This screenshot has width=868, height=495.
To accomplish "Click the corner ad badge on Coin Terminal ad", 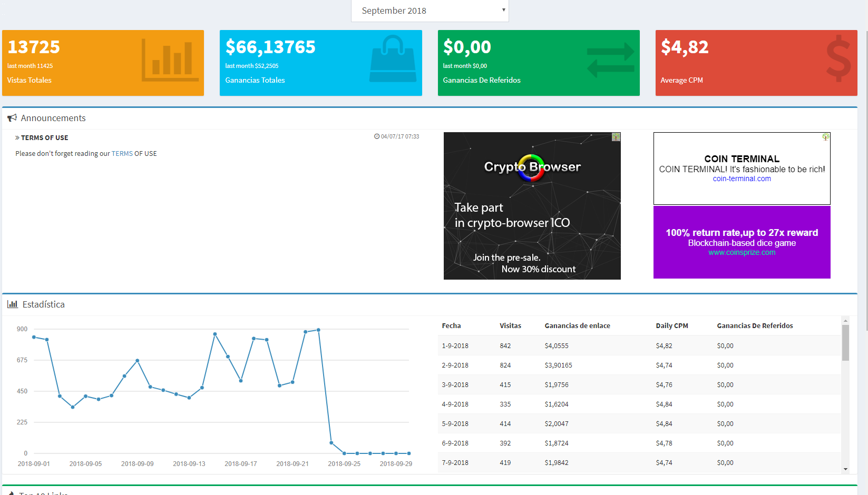I will pos(826,137).
